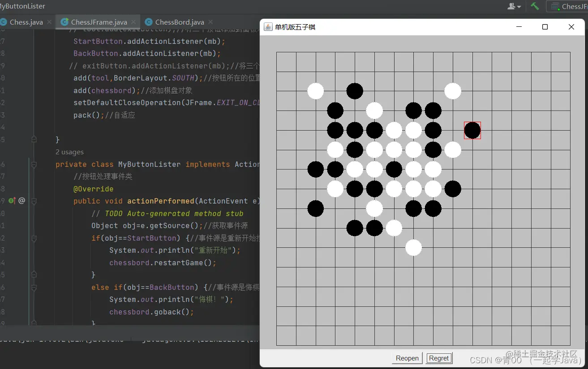Screen dimensions: 588x369
Task: Click the 'TODO Auto-generated method stub' comment
Action: pos(167,213)
